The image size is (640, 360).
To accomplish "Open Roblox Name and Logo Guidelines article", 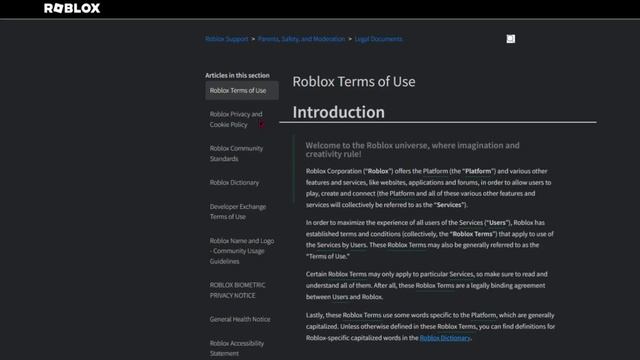I will click(x=242, y=251).
